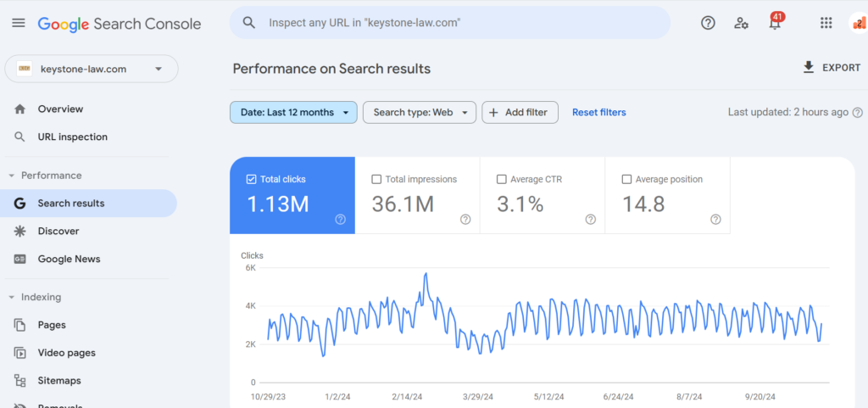Click the Last updated: 2 hours ago text
This screenshot has width=868, height=408.
pyautogui.click(x=787, y=112)
